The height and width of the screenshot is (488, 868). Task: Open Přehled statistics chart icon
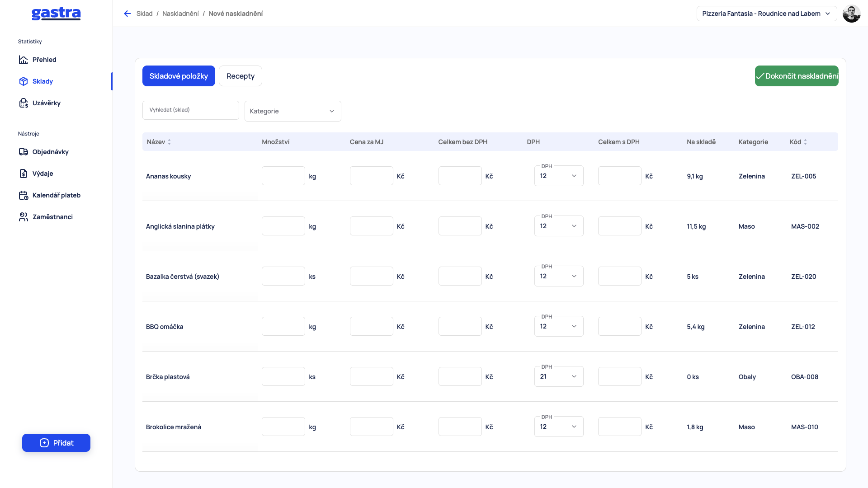[x=24, y=60]
